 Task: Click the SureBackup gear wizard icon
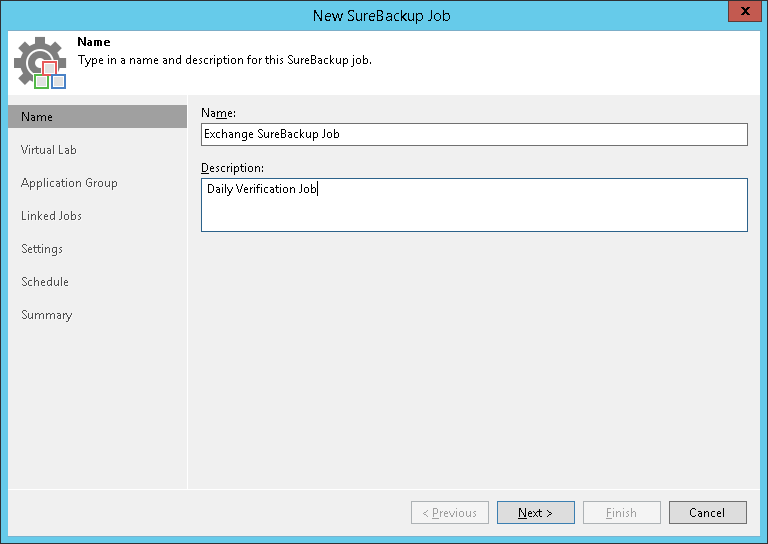click(x=39, y=62)
